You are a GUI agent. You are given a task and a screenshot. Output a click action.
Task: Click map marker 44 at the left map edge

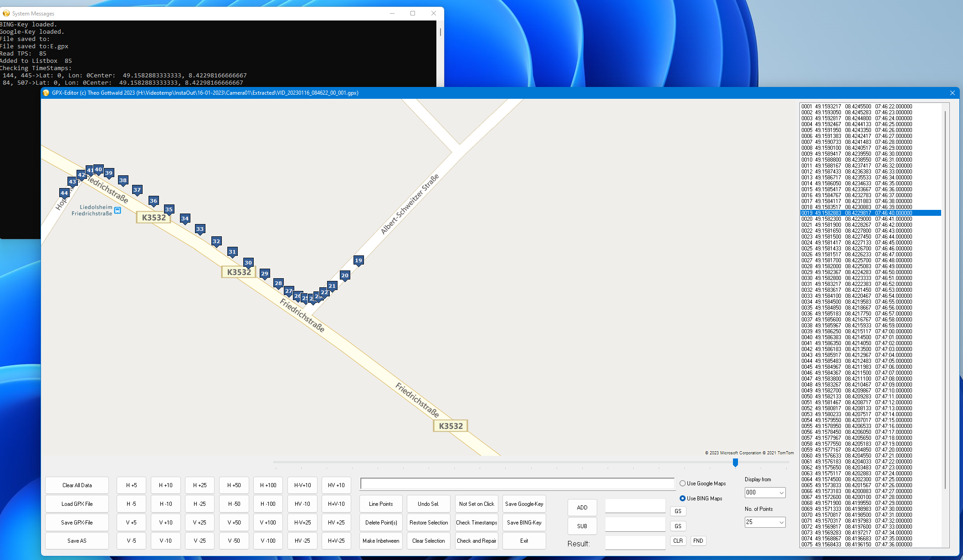point(64,193)
